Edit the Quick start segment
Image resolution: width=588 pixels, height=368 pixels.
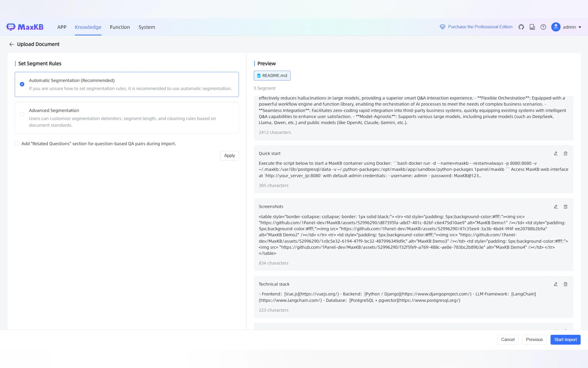click(x=556, y=154)
